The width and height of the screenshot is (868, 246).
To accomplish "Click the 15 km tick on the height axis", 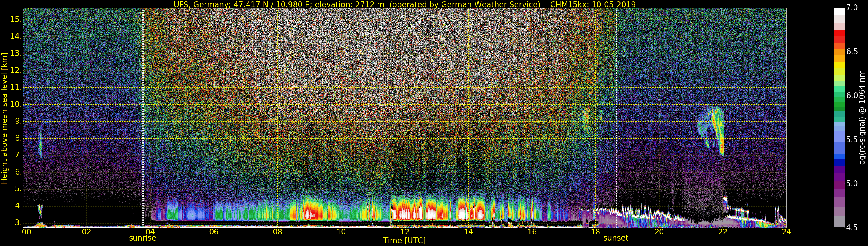I will point(16,20).
